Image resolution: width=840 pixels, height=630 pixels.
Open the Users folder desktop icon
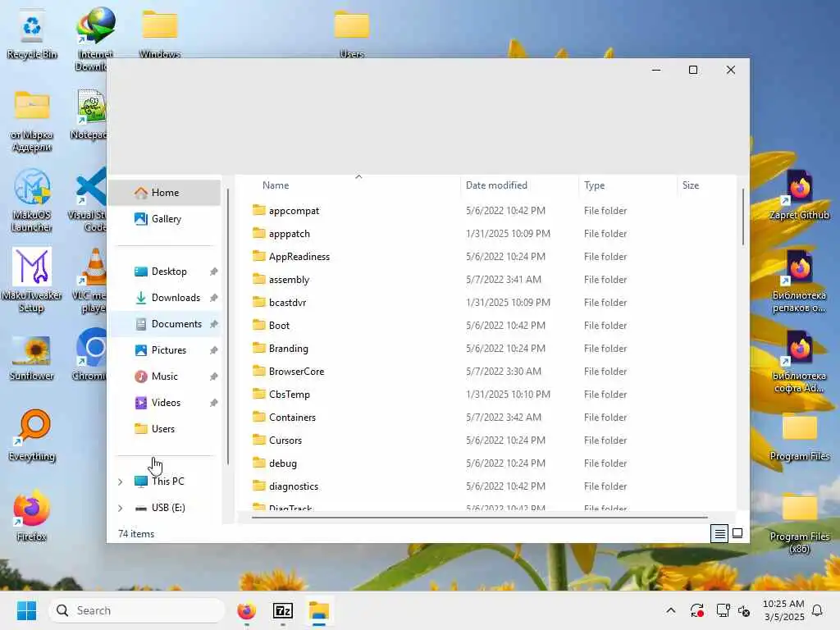pyautogui.click(x=351, y=33)
